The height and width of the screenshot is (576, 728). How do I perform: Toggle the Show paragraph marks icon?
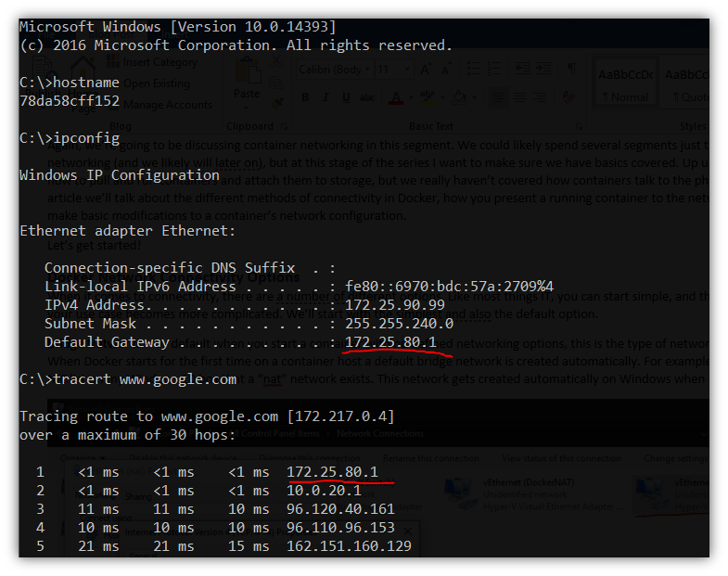tap(572, 69)
